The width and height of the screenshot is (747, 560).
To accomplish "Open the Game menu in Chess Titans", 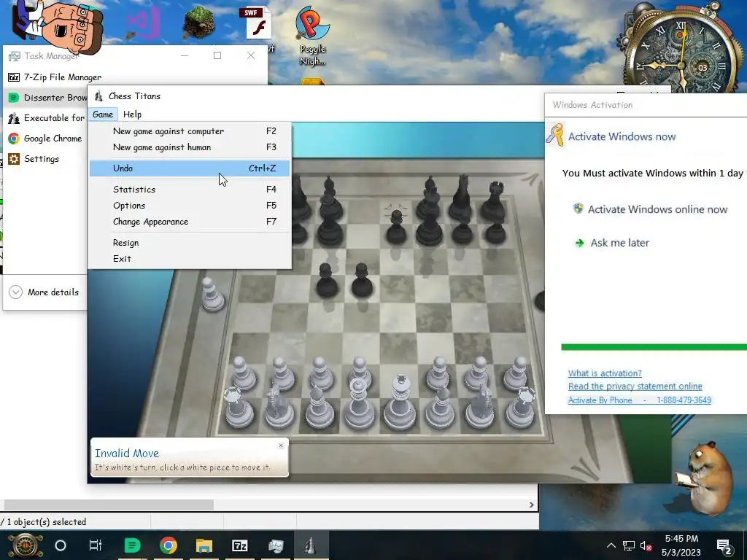I will 102,114.
